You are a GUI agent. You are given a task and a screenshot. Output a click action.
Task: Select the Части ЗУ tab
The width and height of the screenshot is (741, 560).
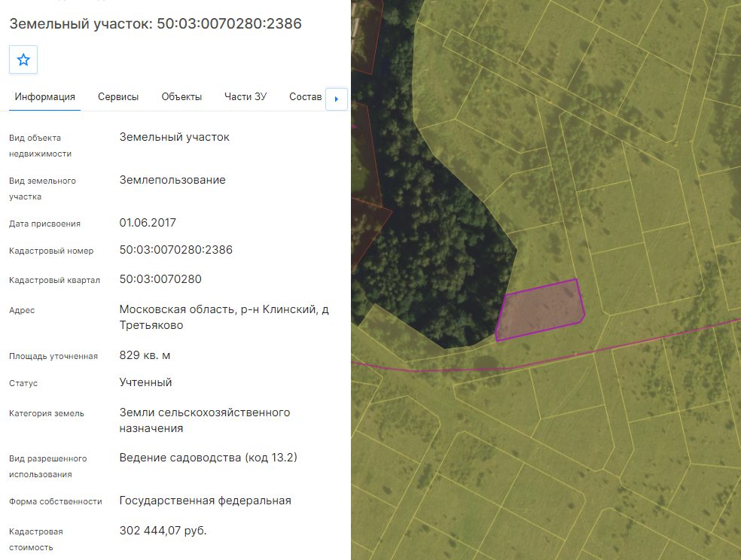point(245,97)
